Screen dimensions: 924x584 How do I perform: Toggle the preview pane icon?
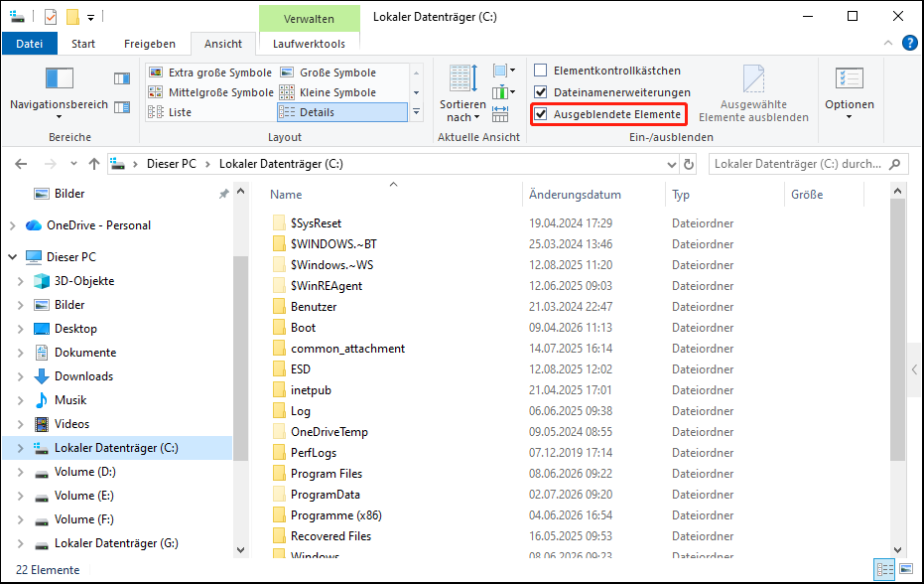(x=122, y=78)
